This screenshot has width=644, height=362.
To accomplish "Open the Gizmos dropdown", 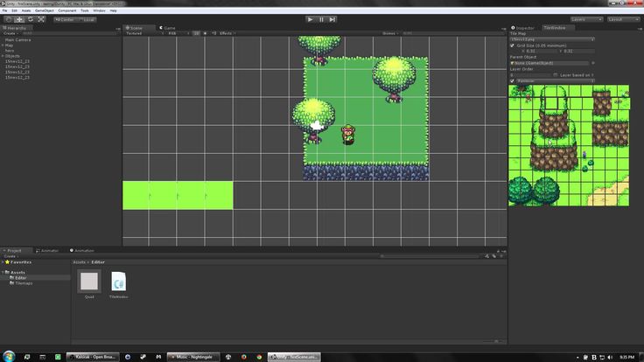I will pos(390,33).
